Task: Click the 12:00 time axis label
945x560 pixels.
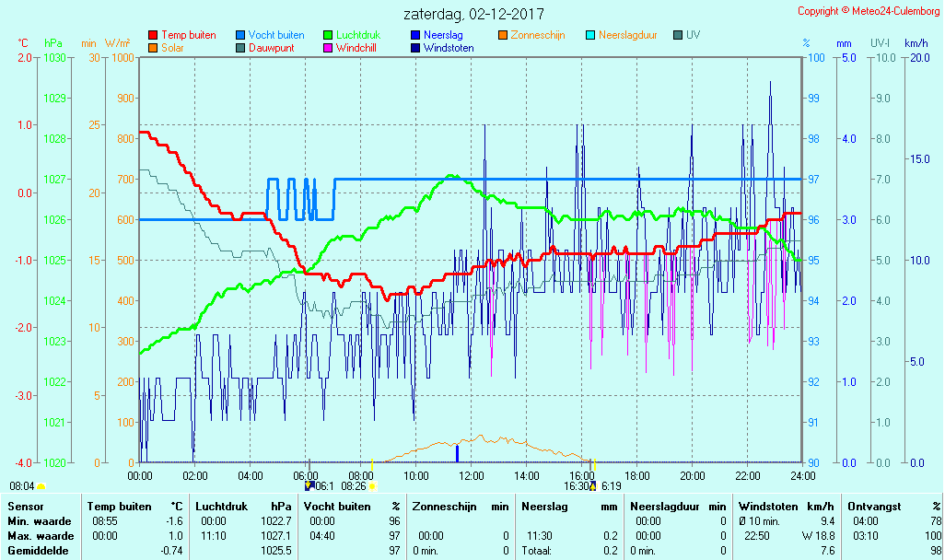Action: (472, 475)
